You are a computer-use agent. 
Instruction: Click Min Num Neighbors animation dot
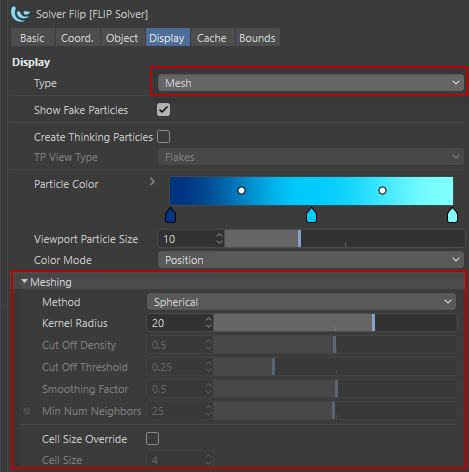(27, 411)
